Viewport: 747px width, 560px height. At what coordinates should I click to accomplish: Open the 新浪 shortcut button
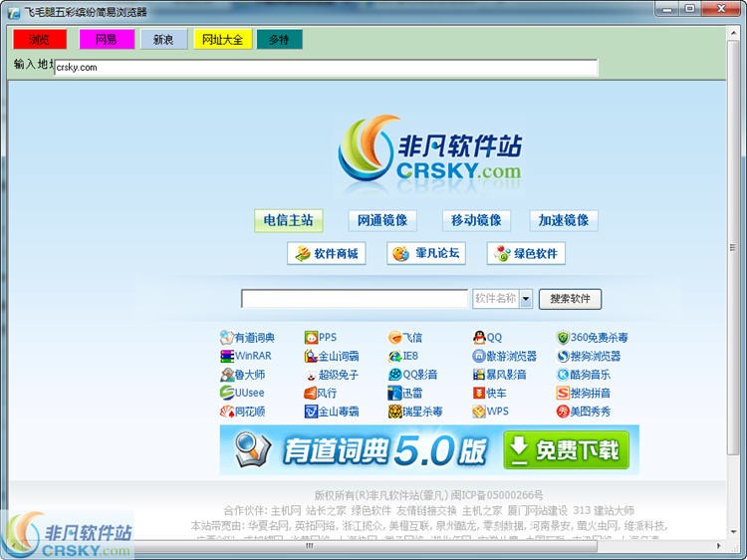(x=163, y=39)
